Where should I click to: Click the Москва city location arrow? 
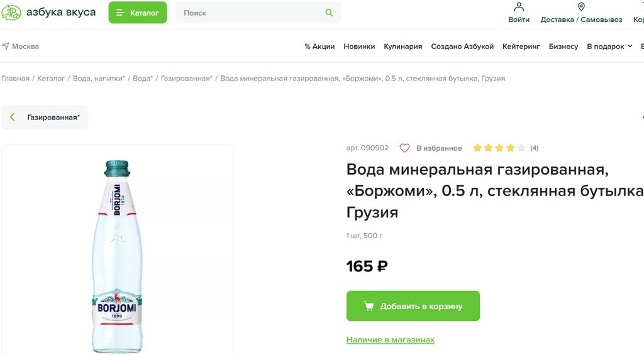tap(6, 46)
